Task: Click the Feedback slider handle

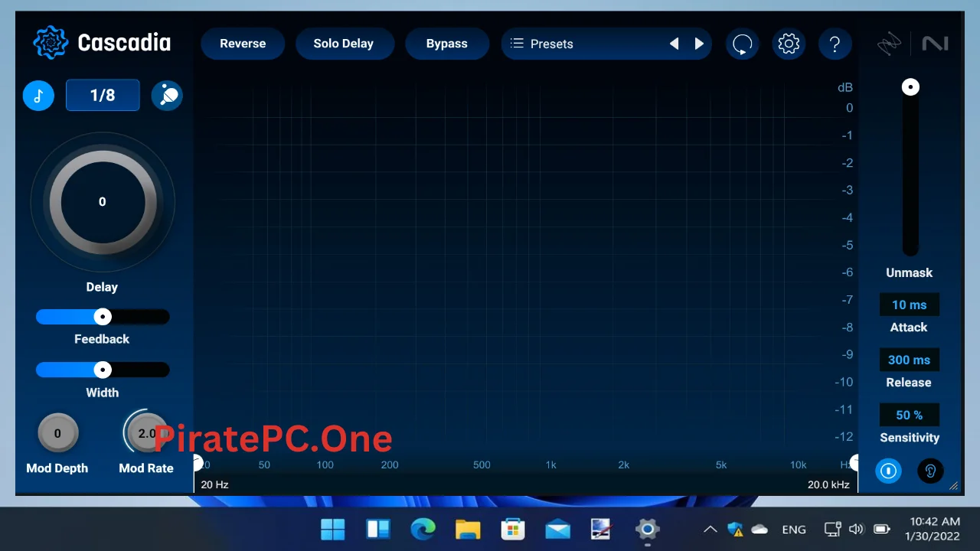Action: coord(103,317)
